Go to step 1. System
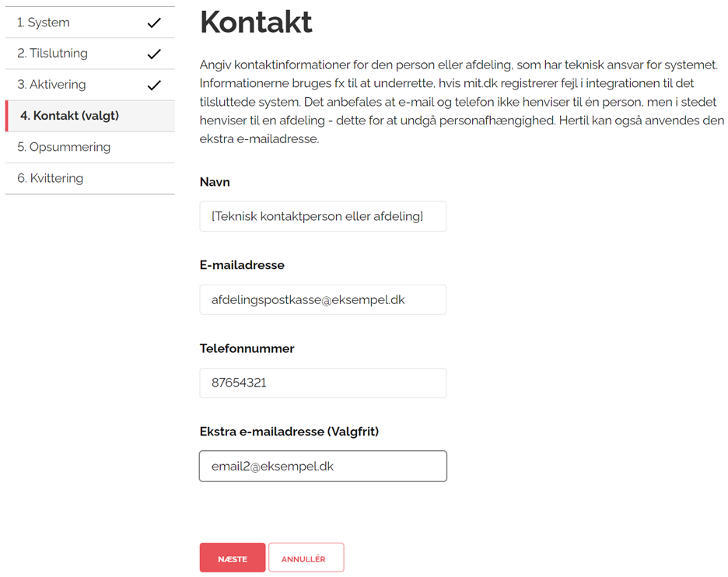The image size is (728, 577). [x=44, y=23]
